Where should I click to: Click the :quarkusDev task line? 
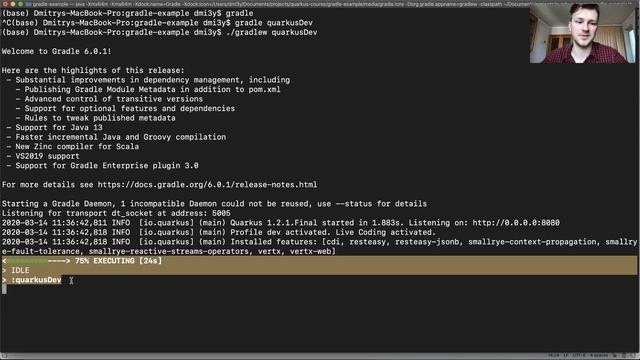click(32, 280)
